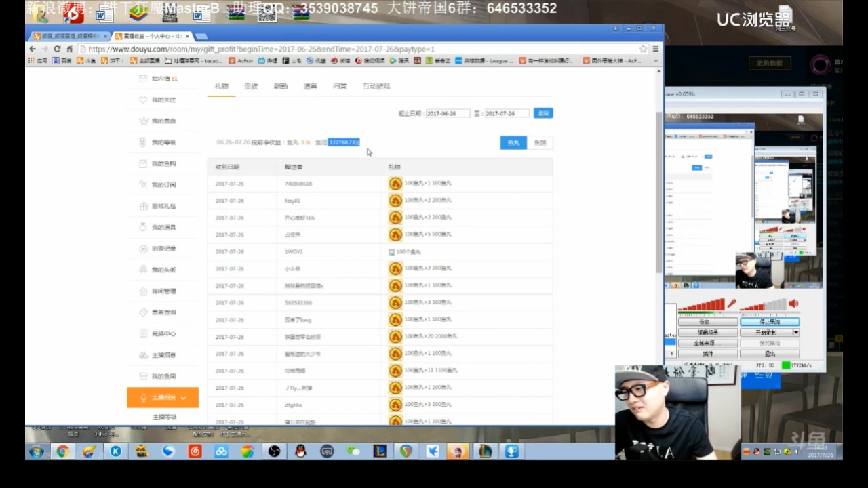This screenshot has width=868, height=488.
Task: Click 停止串流 button in OBS
Action: coord(770,322)
